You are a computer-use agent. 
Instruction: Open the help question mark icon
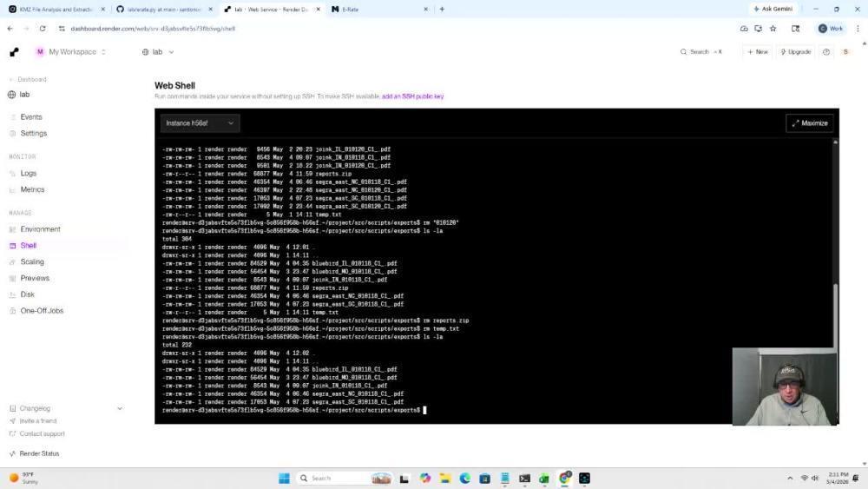pyautogui.click(x=826, y=52)
